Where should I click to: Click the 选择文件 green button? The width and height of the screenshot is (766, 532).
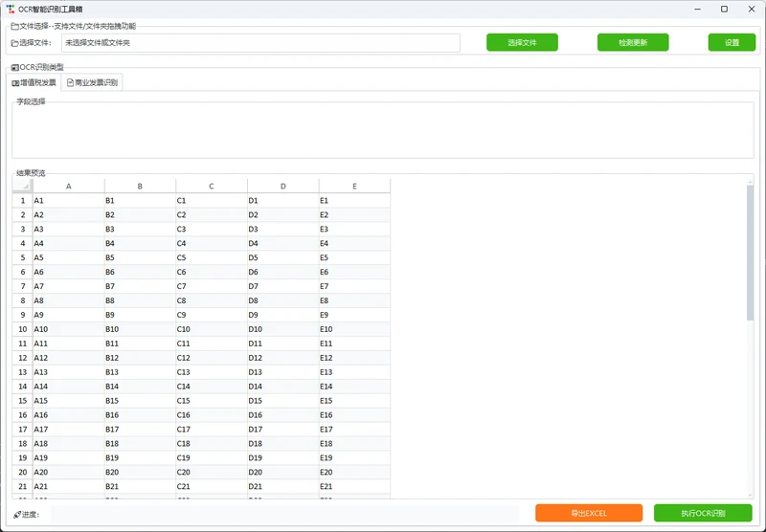(522, 42)
